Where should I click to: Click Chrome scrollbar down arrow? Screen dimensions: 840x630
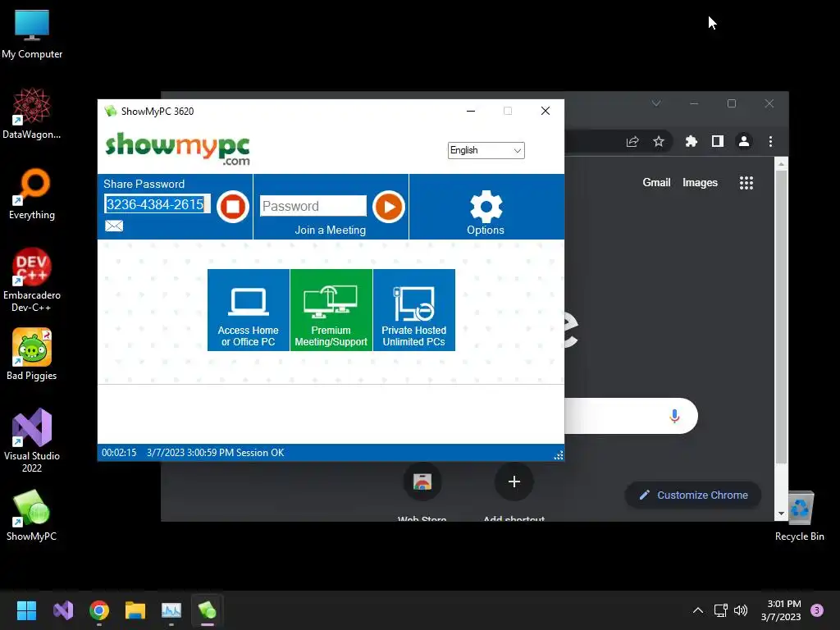[x=781, y=514]
